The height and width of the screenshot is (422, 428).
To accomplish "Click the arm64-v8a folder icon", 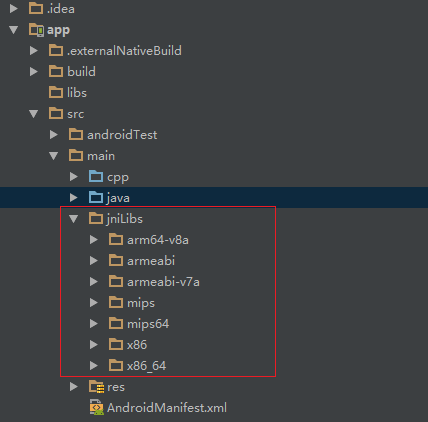I will [x=116, y=239].
